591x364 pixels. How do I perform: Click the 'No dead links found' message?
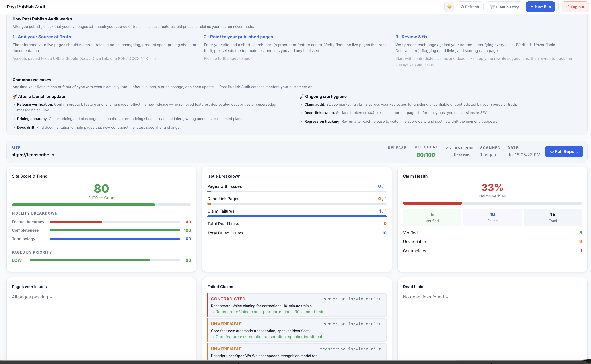point(426,297)
